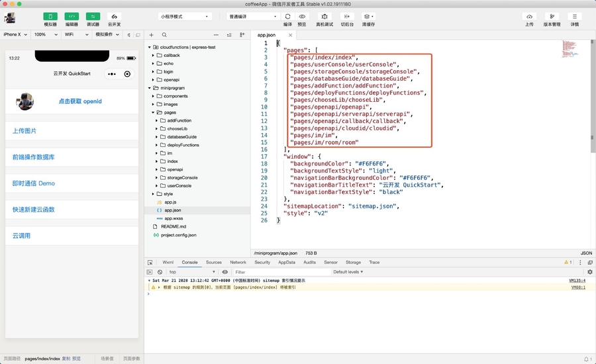The image size is (596, 364).
Task: Click 点击获取 openid link in simulator
Action: (x=80, y=101)
